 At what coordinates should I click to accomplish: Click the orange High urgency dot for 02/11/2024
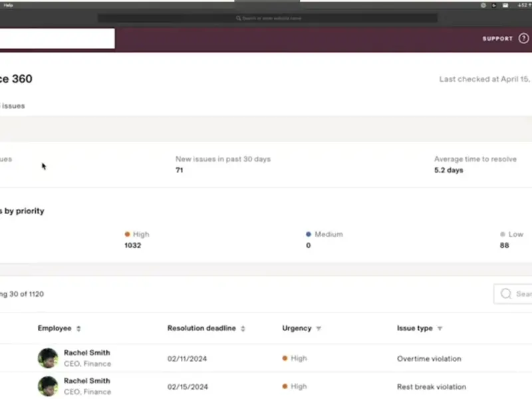285,358
